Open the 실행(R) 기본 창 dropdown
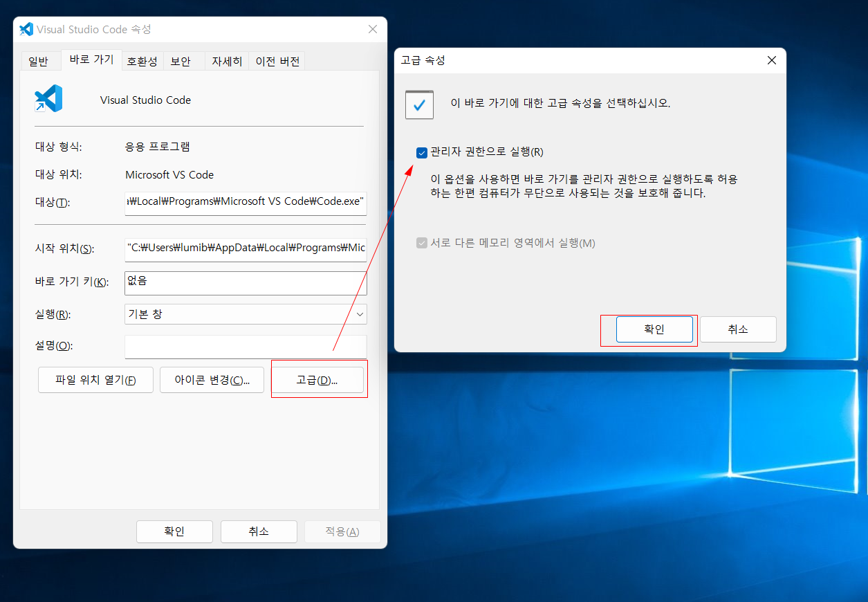Image resolution: width=868 pixels, height=602 pixels. click(x=246, y=314)
